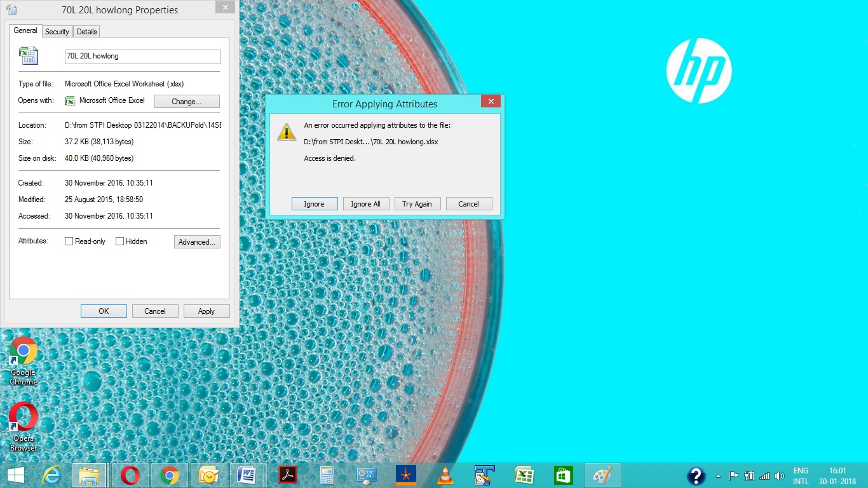Click the Excel icon beside Opens with
The image size is (868, 488).
(70, 100)
